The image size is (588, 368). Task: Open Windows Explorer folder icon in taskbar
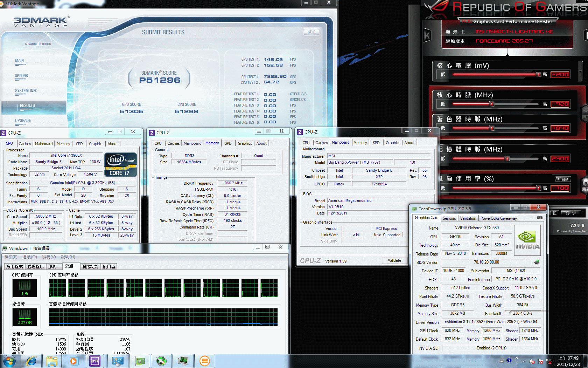point(52,361)
